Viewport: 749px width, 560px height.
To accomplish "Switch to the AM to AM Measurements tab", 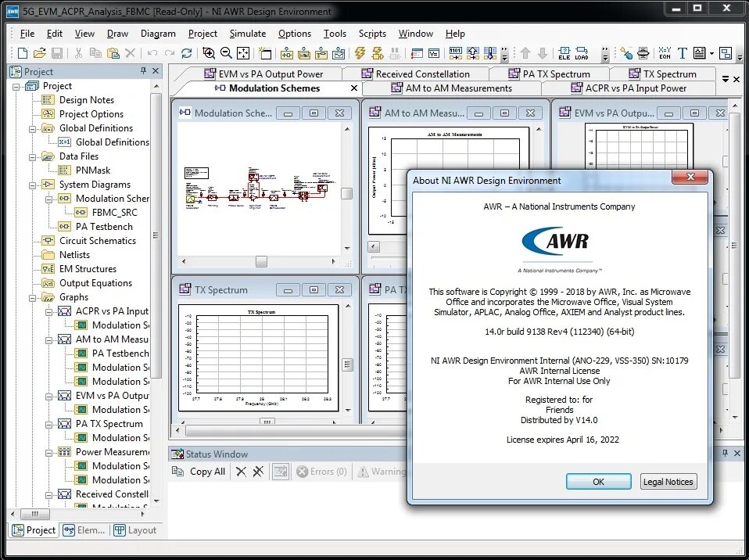I will [452, 88].
